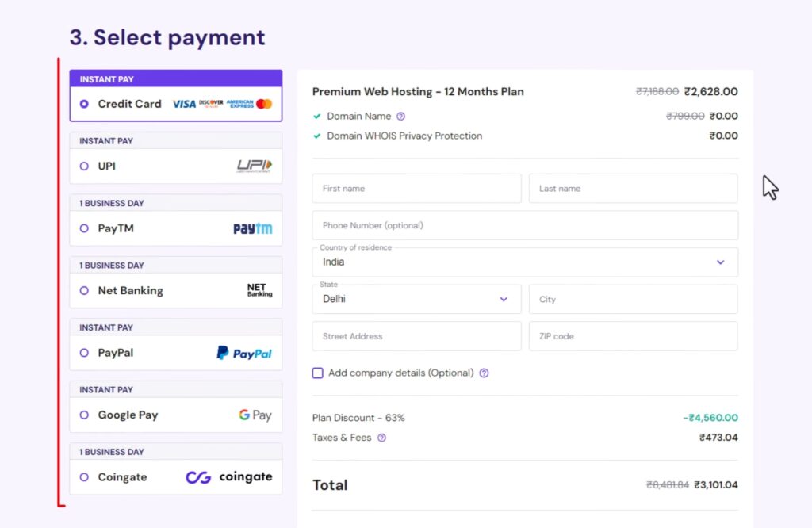The image size is (812, 528).
Task: Click the Domain Name label
Action: (x=359, y=116)
